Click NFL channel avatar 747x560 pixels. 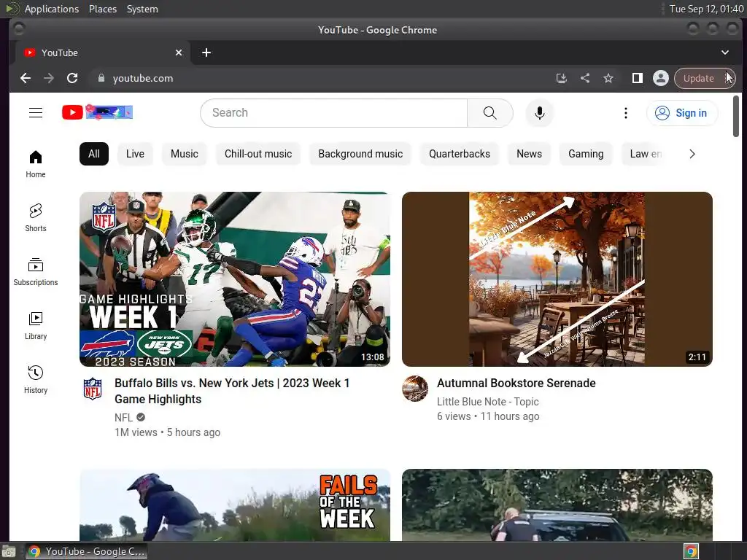coord(93,388)
